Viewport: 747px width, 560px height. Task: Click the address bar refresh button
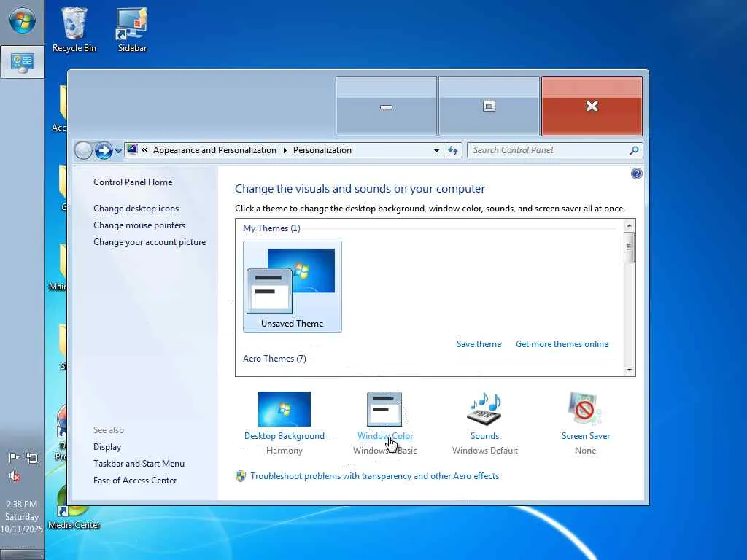[452, 150]
